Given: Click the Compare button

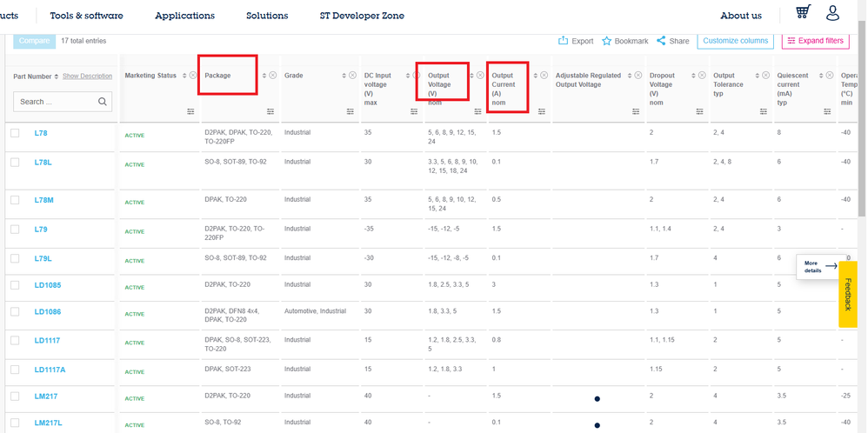Looking at the screenshot, I should [x=34, y=40].
